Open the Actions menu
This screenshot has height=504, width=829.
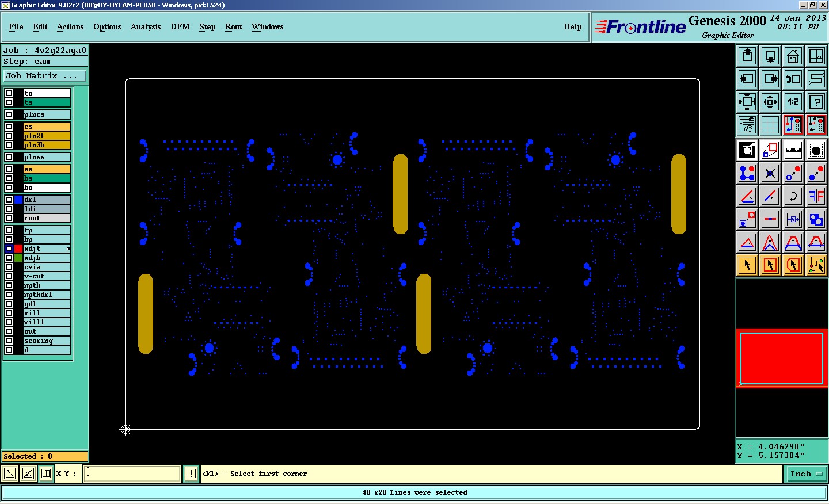70,27
